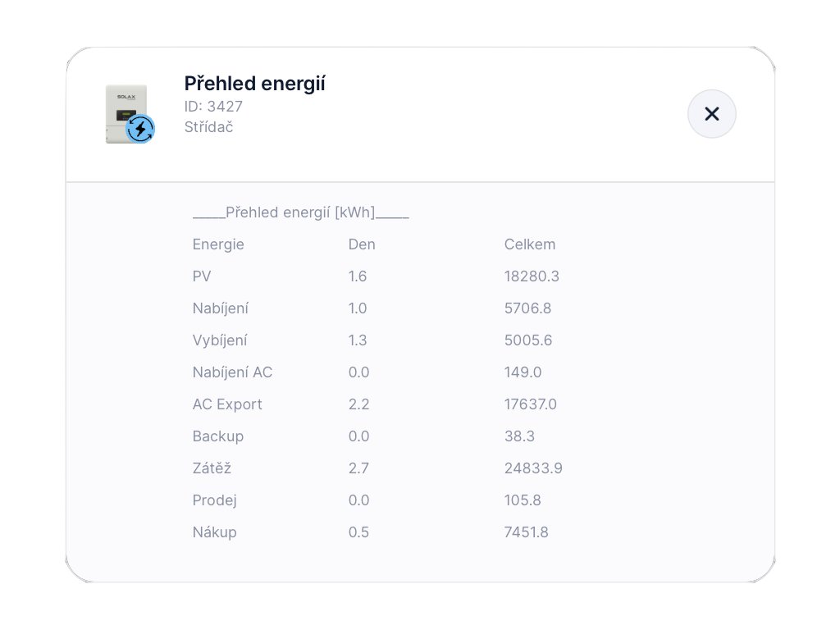Screen dimensions: 840x630
Task: Select the PV row label
Action: tap(202, 276)
